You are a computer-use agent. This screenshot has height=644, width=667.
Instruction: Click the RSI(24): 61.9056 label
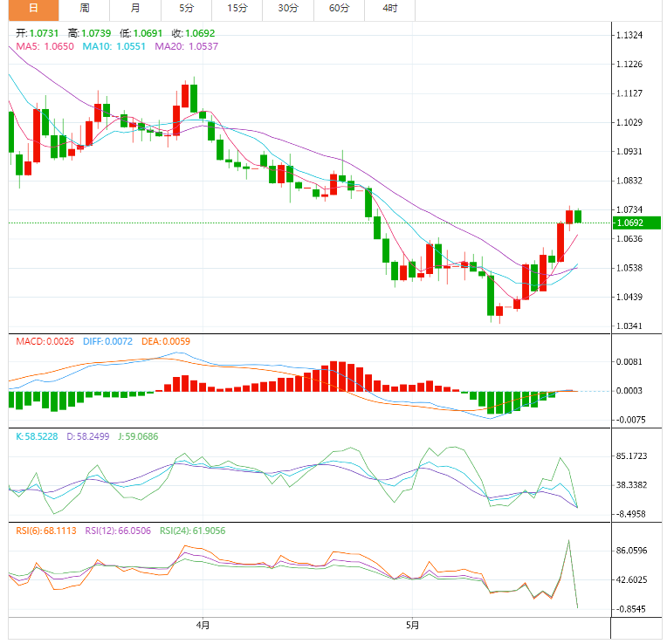(193, 531)
